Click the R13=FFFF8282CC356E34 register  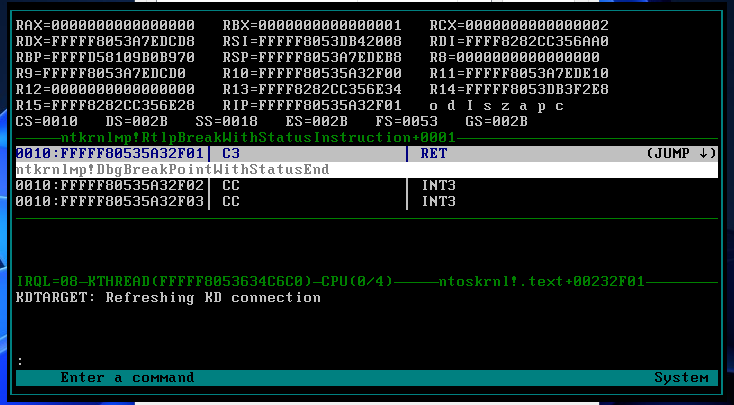[x=312, y=89]
